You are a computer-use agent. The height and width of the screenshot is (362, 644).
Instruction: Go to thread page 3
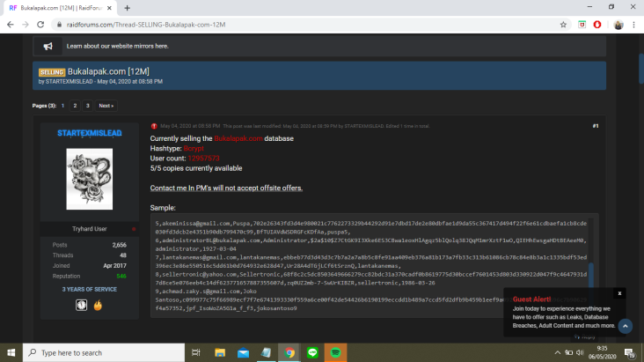pos(87,106)
